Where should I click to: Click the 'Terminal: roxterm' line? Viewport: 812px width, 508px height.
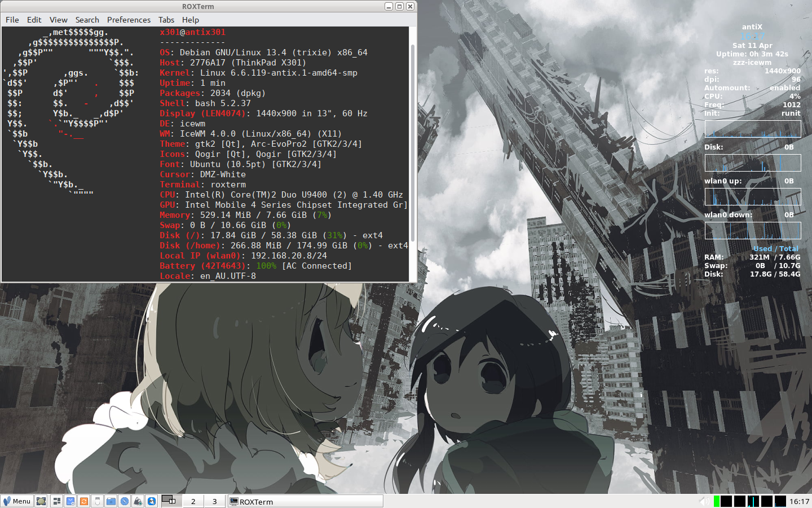(x=203, y=185)
